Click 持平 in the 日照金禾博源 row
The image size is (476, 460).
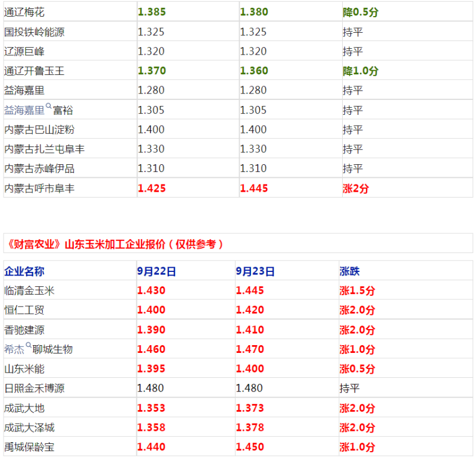(x=350, y=389)
